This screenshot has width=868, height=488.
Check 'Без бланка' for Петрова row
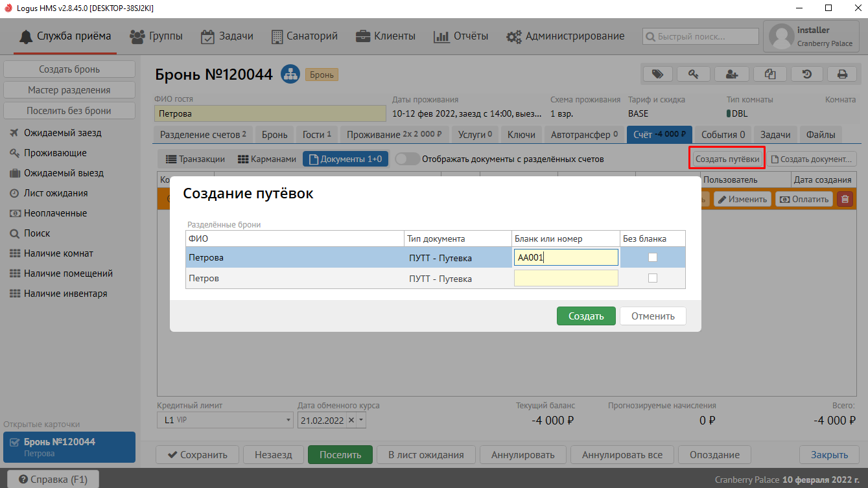pyautogui.click(x=653, y=257)
